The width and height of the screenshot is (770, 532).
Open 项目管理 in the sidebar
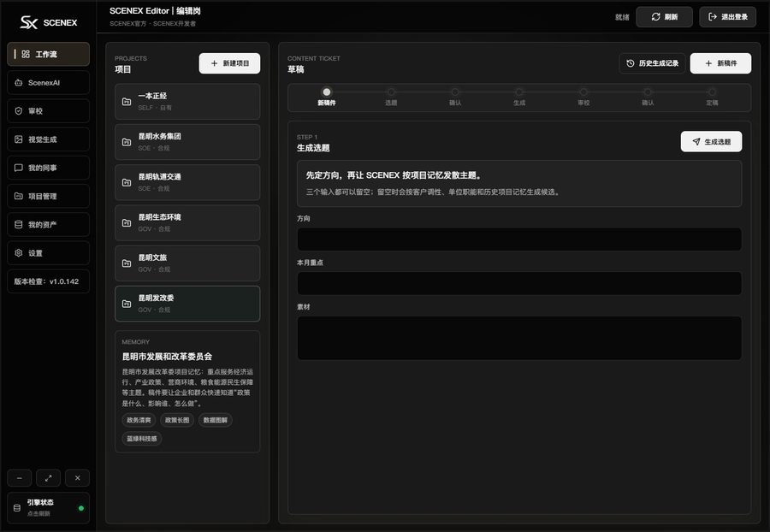pyautogui.click(x=48, y=197)
